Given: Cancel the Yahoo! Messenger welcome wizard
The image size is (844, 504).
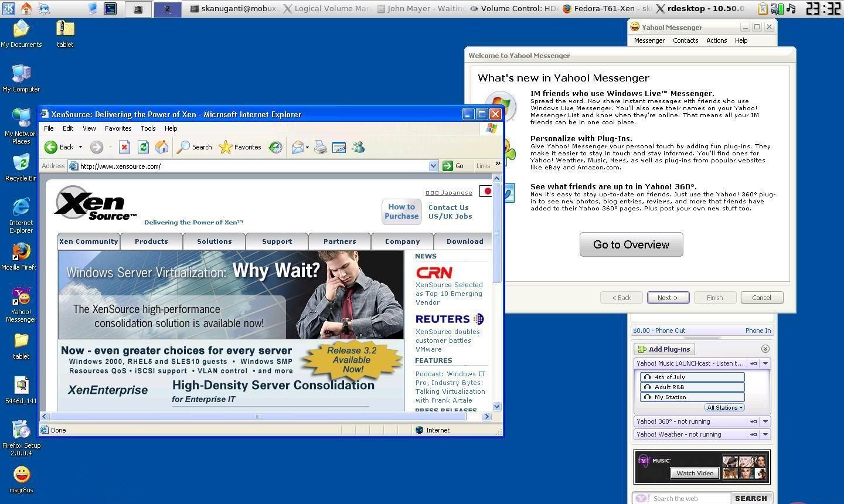Looking at the screenshot, I should (761, 298).
